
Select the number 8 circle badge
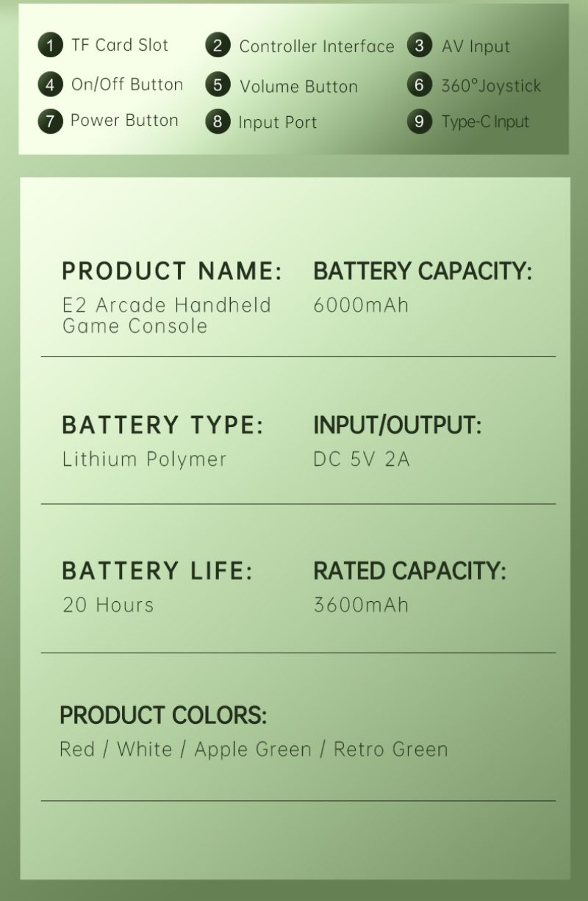218,121
